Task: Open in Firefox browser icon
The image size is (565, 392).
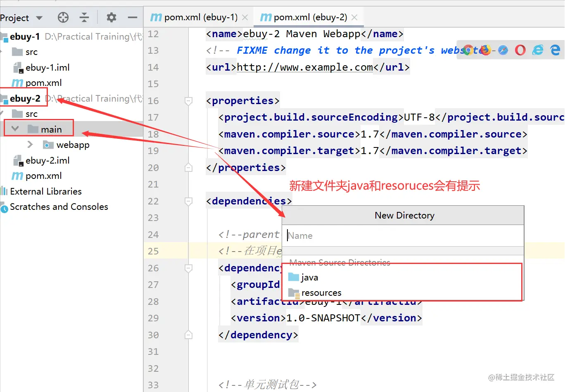Action: 485,50
